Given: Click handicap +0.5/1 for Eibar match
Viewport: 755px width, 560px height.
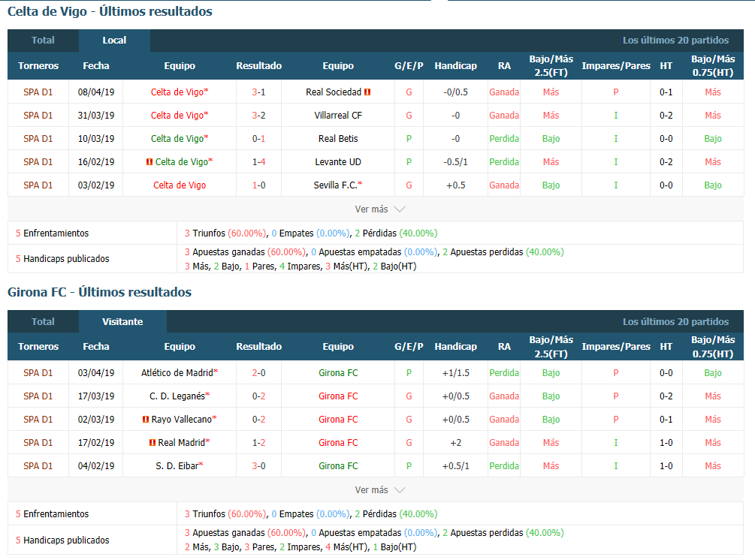Looking at the screenshot, I should [x=455, y=465].
